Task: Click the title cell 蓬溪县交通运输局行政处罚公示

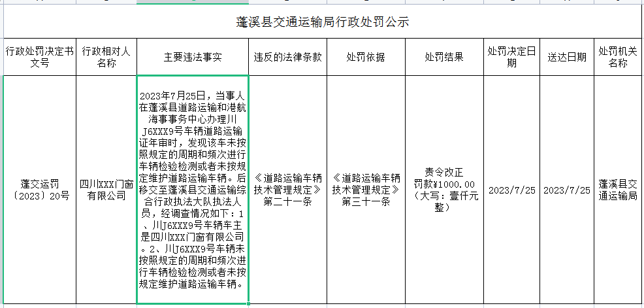Action: [x=322, y=22]
